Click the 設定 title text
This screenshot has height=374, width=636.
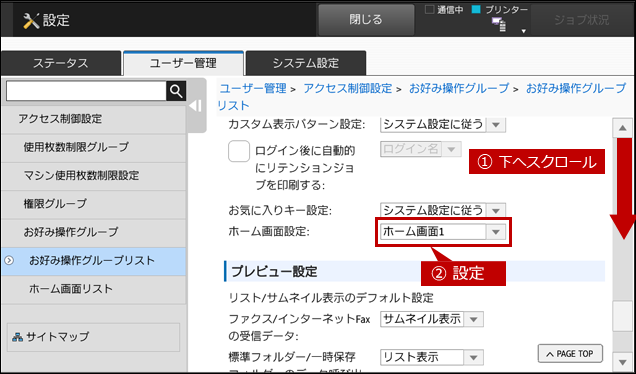[56, 20]
